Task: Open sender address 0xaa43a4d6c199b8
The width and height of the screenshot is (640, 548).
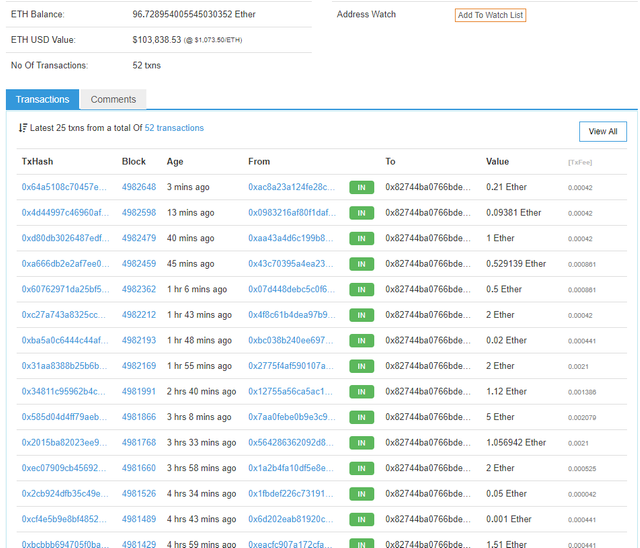Action: pos(291,238)
